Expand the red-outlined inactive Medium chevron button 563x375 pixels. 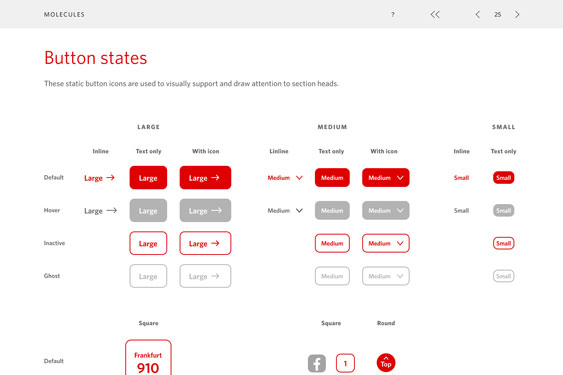[x=386, y=243]
